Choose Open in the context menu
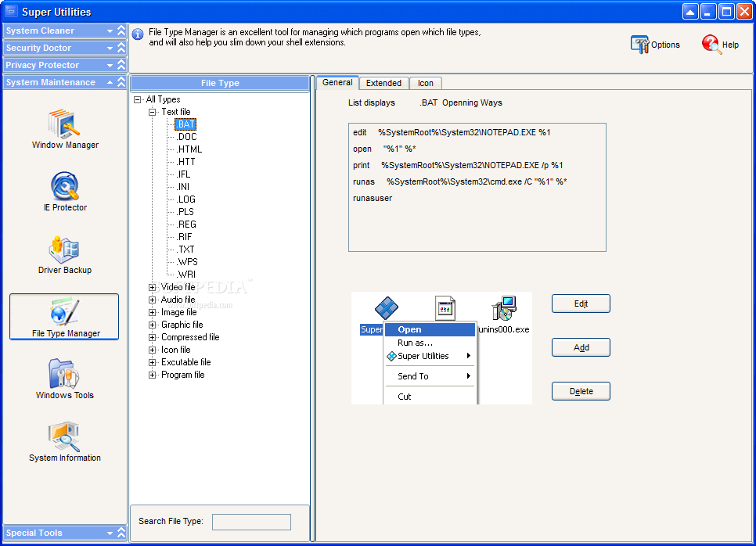756x546 pixels. click(430, 329)
